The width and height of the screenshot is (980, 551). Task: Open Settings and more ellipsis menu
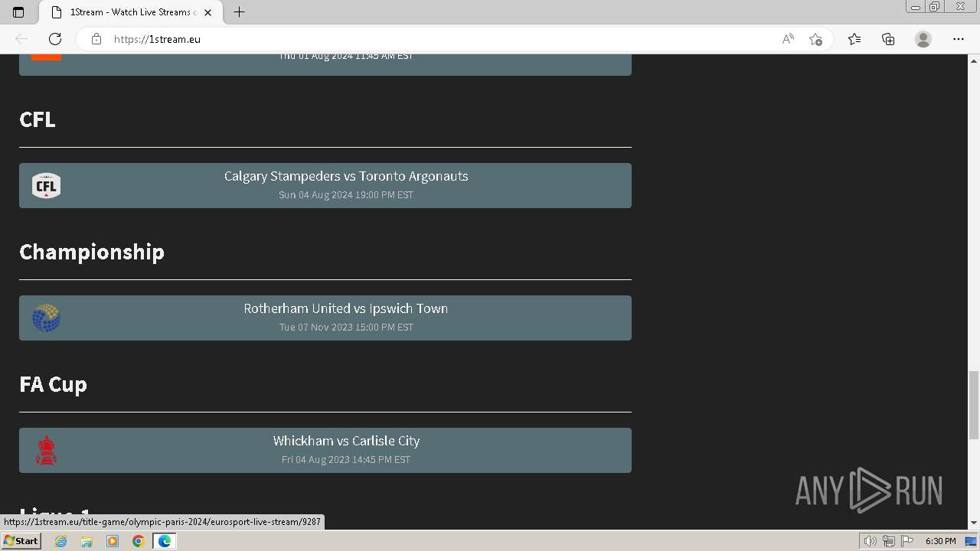point(959,39)
